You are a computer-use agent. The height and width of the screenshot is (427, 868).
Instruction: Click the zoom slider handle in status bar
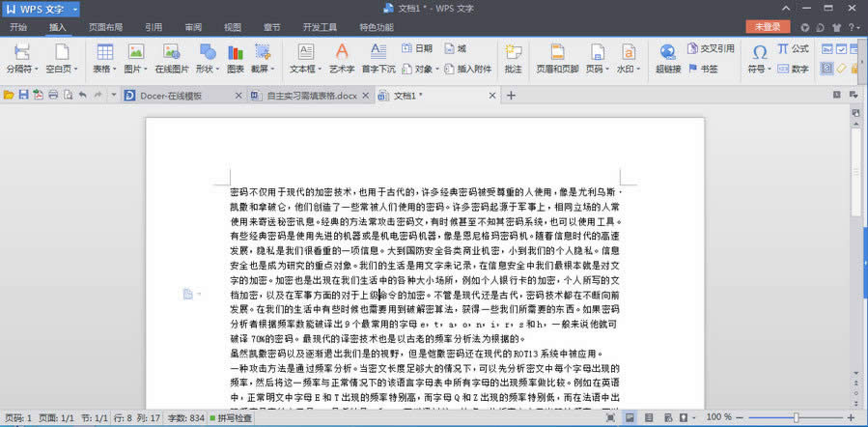796,417
